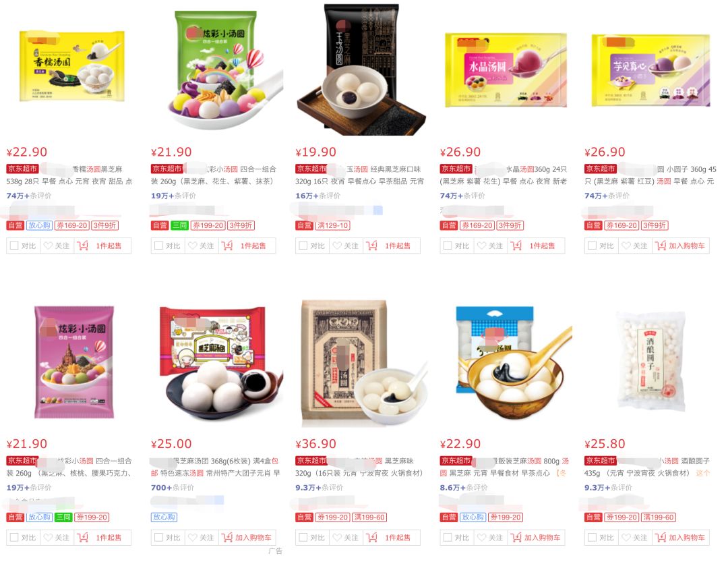Click the heart icon on the ¥26.90 水晶汤圆 item

[482, 246]
